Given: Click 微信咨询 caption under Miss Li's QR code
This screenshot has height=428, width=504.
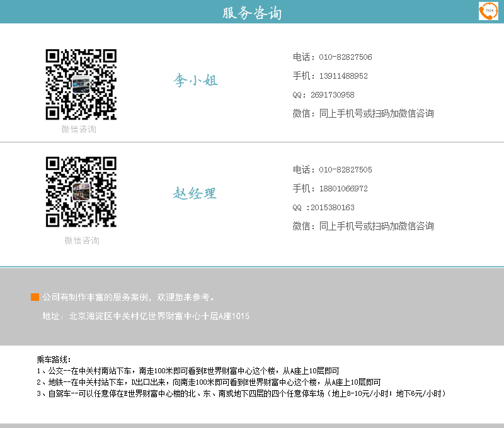Looking at the screenshot, I should (x=79, y=129).
